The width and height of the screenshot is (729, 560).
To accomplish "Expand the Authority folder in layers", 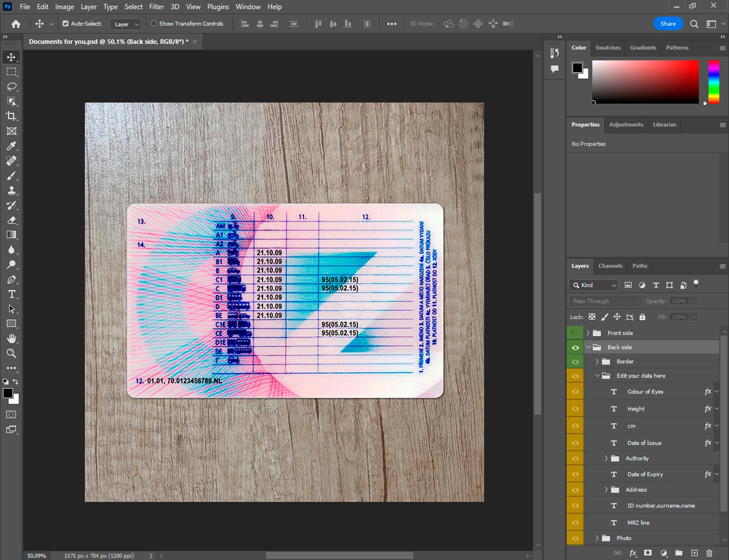I will [x=606, y=458].
